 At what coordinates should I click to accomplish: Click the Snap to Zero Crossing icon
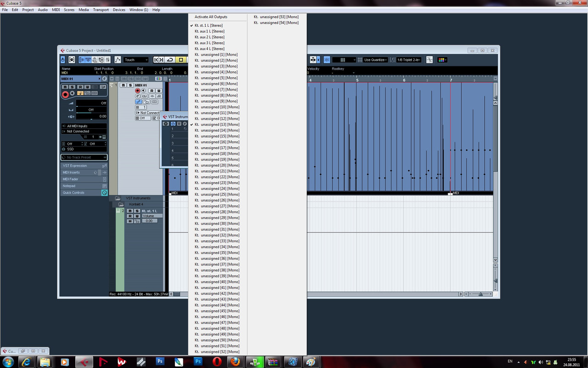click(x=430, y=60)
